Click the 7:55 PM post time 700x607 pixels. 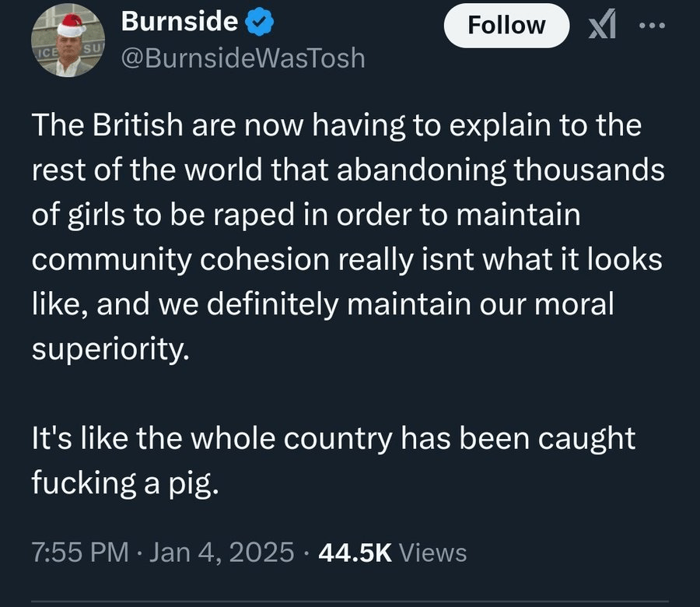[x=80, y=552]
